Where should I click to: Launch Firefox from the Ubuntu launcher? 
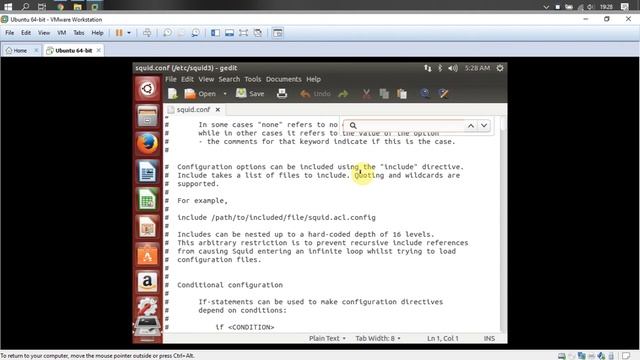pos(147,144)
